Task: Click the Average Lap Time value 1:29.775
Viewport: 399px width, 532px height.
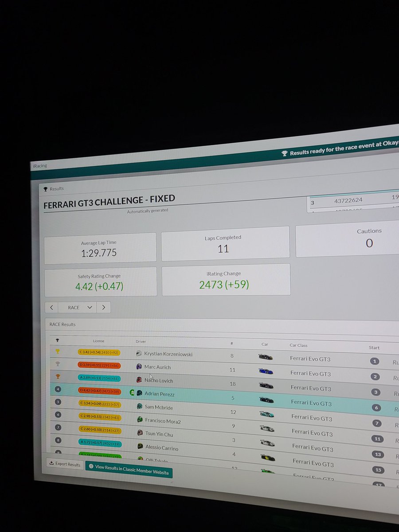Action: pos(99,254)
